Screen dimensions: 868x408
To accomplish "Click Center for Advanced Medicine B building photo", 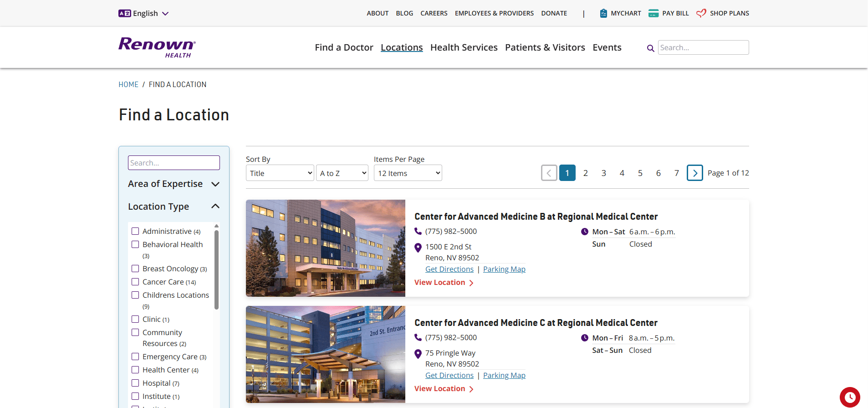I will [326, 248].
